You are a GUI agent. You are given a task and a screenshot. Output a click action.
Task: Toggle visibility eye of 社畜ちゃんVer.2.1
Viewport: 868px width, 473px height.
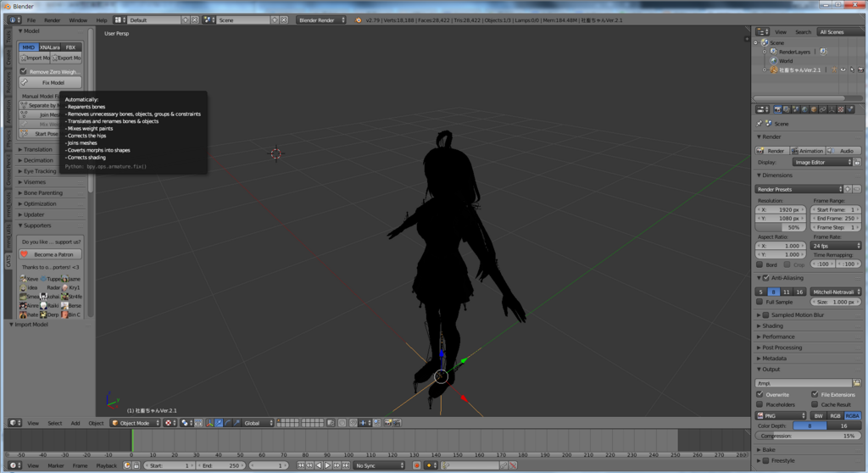843,70
